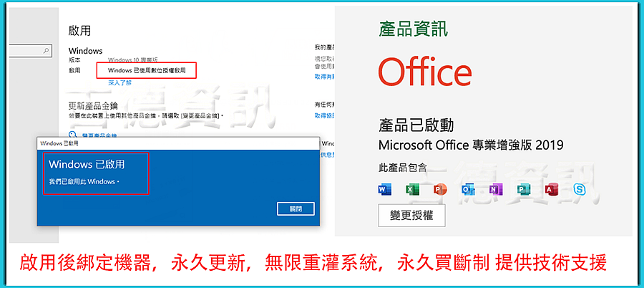Focus the settings search input field
This screenshot has width=644, height=288.
[29, 51]
